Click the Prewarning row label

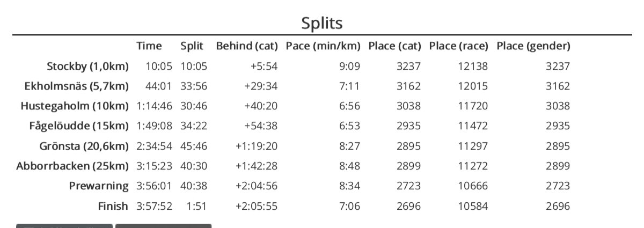pyautogui.click(x=99, y=186)
